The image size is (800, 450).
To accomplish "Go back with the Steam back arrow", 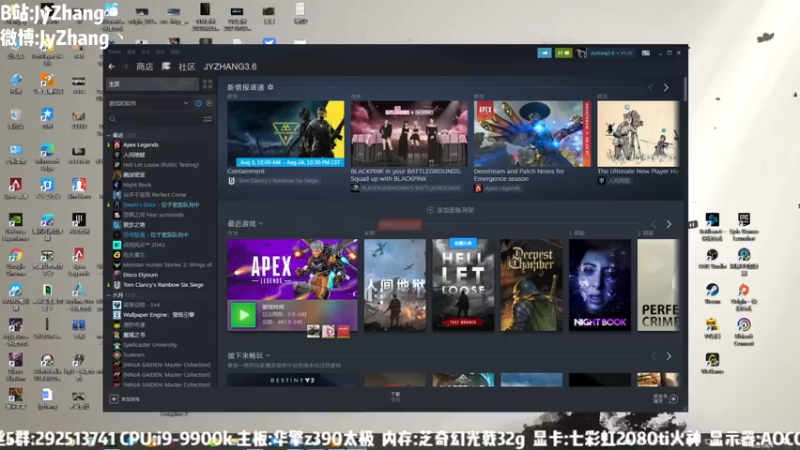I will click(112, 66).
